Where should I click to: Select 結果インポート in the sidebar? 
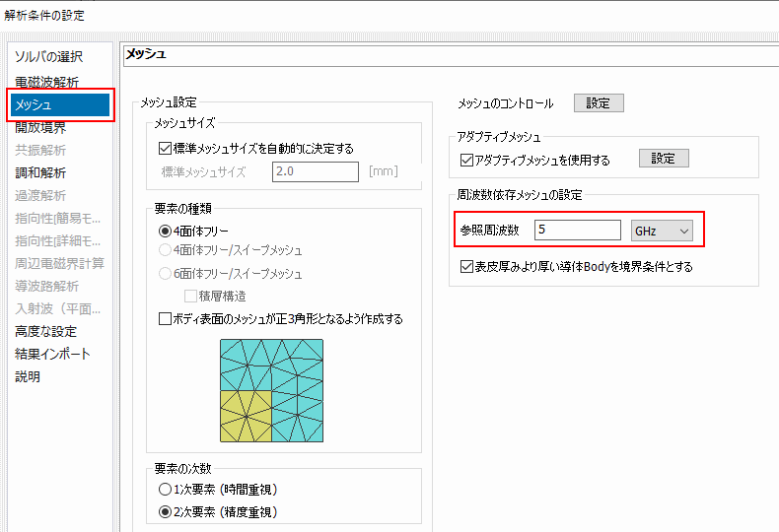[x=52, y=354]
